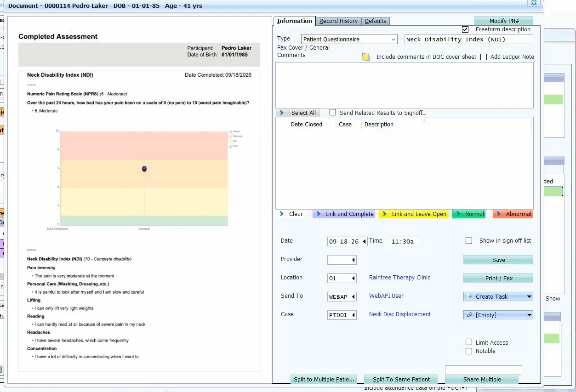Toggle Include attendance data on the POC checkbox

coord(464,388)
